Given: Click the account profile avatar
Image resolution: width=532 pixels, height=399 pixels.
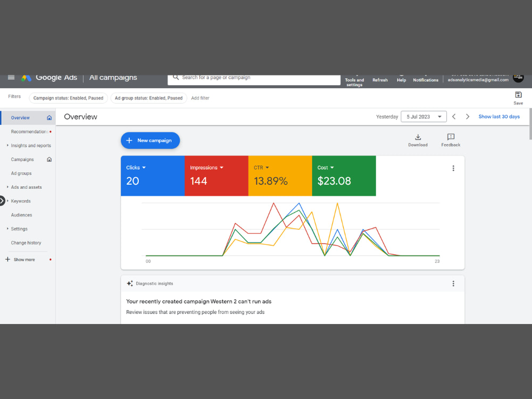Looking at the screenshot, I should pyautogui.click(x=518, y=78).
